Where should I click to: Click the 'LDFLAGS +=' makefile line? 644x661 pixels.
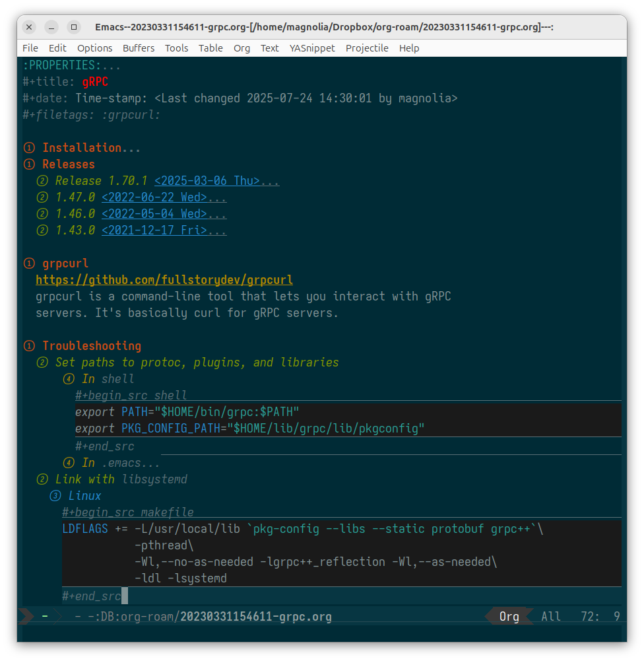point(303,529)
